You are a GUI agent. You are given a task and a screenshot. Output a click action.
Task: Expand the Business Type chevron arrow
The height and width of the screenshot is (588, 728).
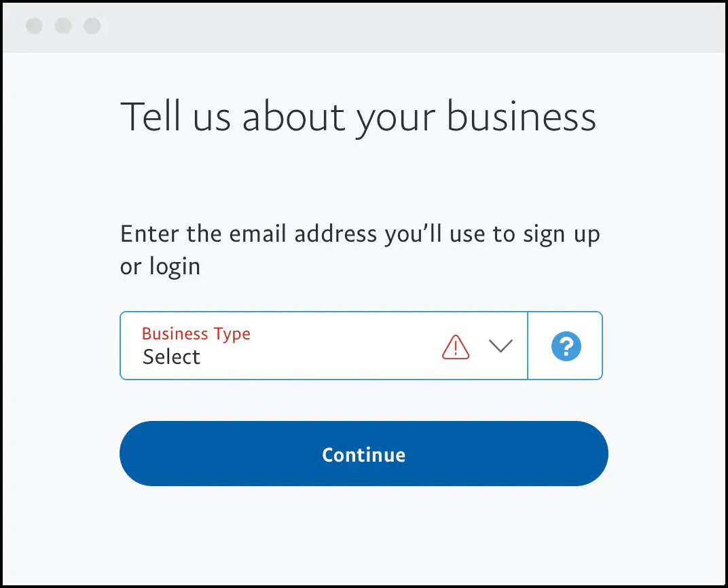(x=500, y=346)
